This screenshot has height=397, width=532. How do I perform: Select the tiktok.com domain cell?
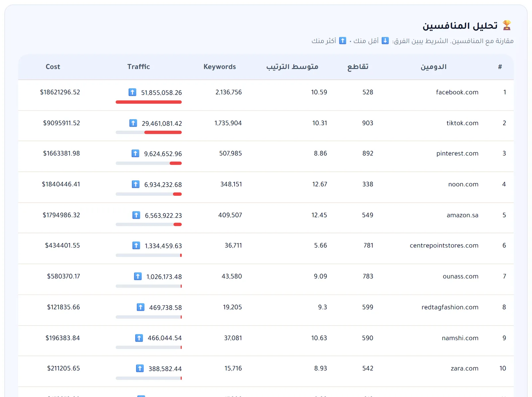463,123
